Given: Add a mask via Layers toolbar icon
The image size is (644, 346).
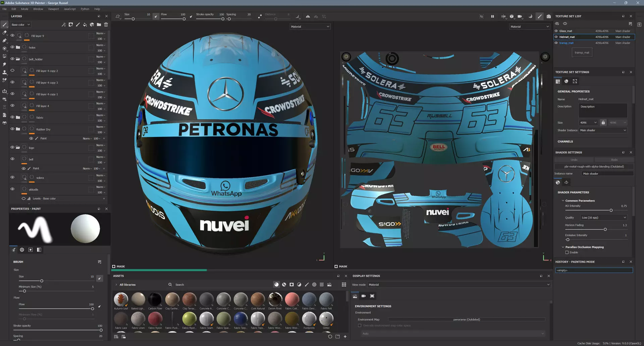Looking at the screenshot, I should (71, 24).
